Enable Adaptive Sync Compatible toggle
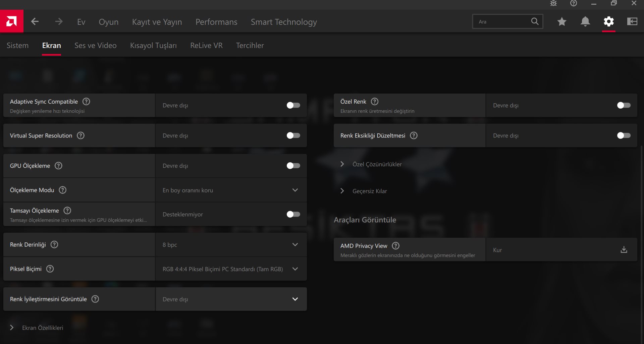This screenshot has width=644, height=344. (293, 105)
